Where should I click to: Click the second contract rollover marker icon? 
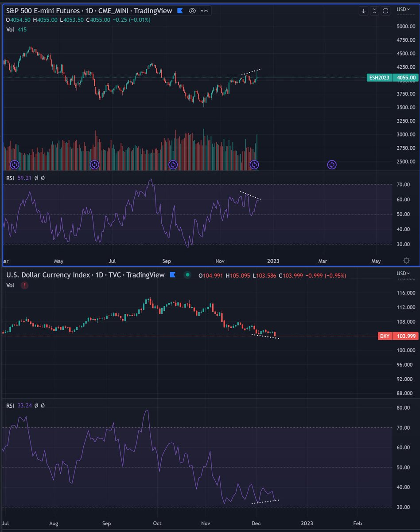(94, 165)
